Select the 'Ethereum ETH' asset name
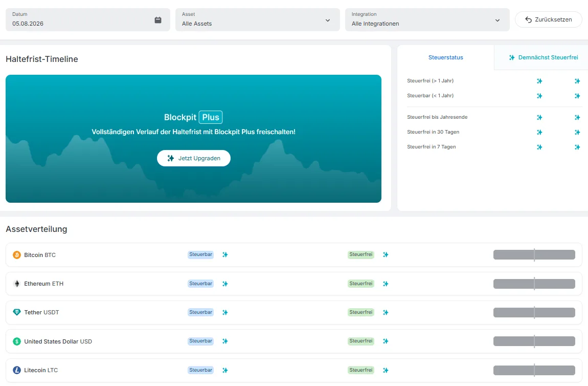 pos(44,284)
